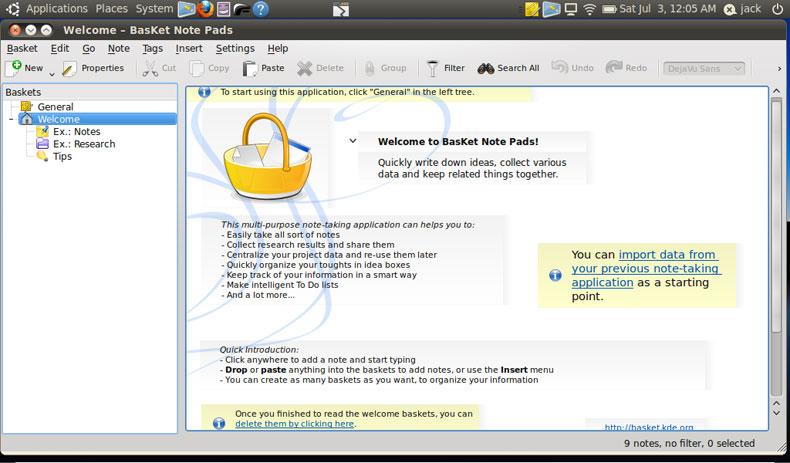
Task: Click info icon beside start using tip
Action: 204,92
